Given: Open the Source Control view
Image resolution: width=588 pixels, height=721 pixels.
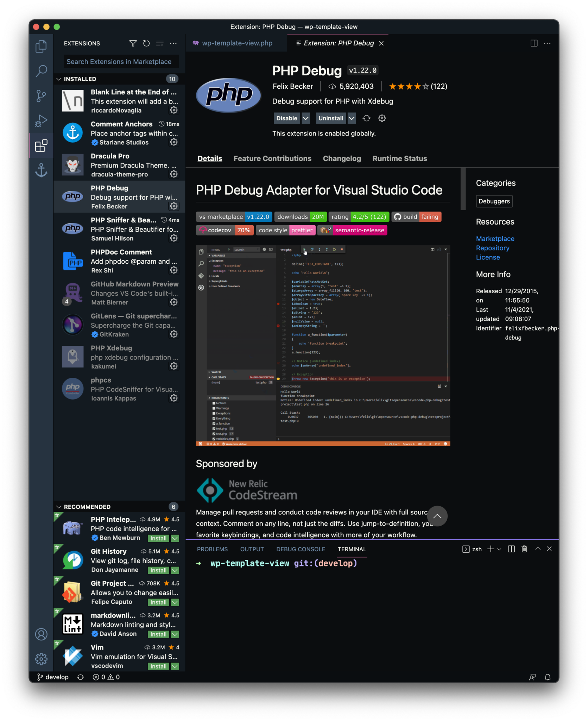Looking at the screenshot, I should 41,96.
